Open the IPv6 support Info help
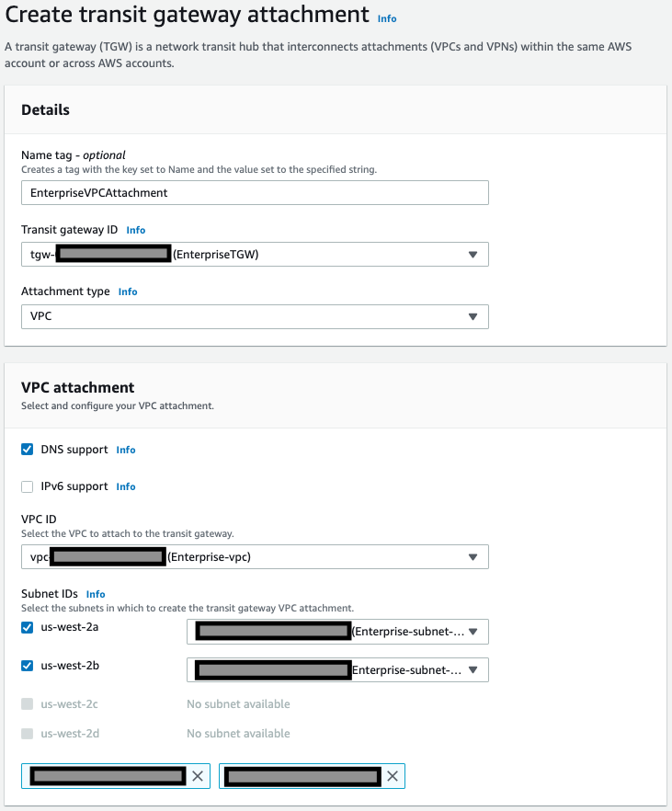672x811 pixels. [x=125, y=486]
